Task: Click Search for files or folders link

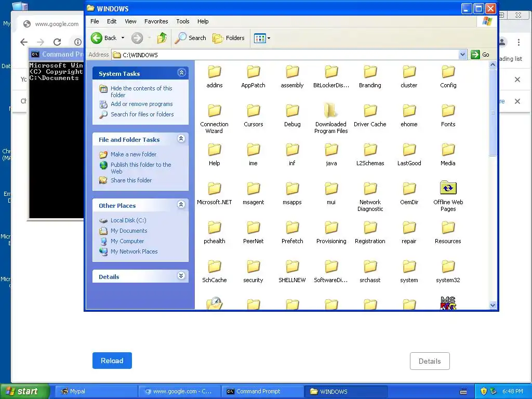Action: pos(142,114)
